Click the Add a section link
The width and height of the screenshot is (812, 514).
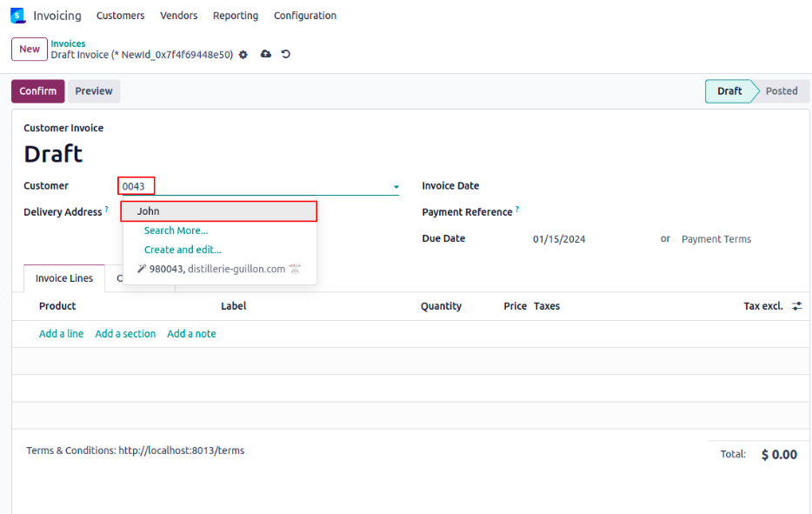tap(125, 334)
